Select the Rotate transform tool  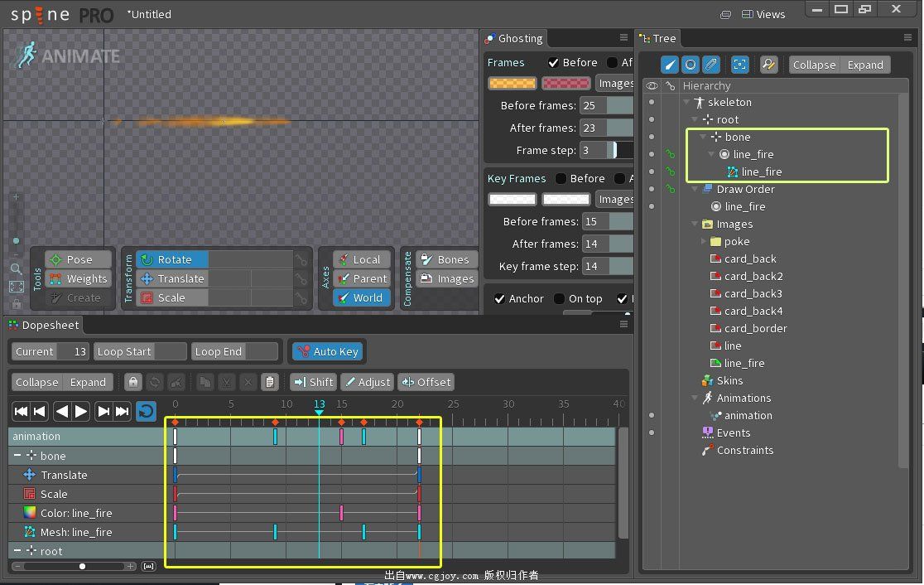[x=171, y=259]
